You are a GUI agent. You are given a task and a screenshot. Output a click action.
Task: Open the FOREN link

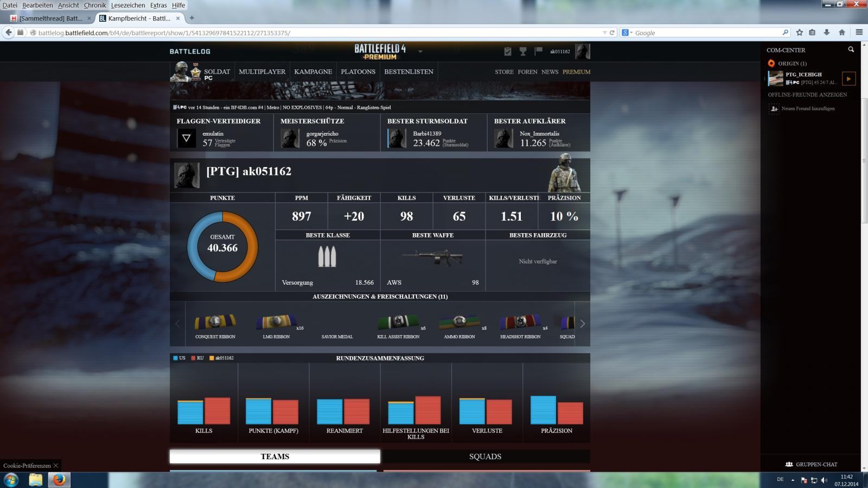point(527,72)
